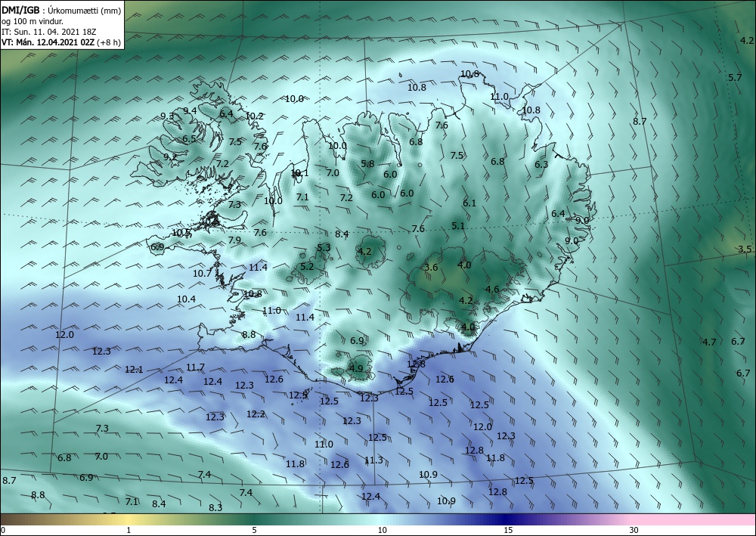Click the map value '9.4'
756x536 pixels.
pyautogui.click(x=190, y=111)
